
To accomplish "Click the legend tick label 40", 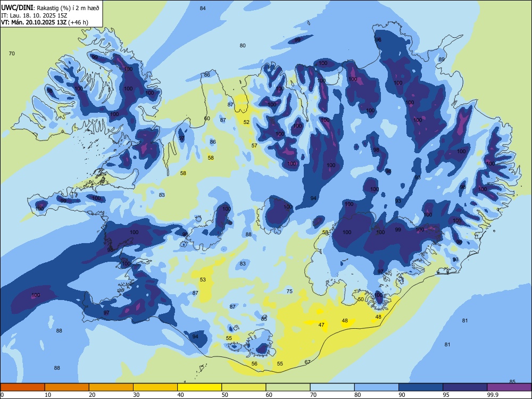I will pyautogui.click(x=180, y=395).
